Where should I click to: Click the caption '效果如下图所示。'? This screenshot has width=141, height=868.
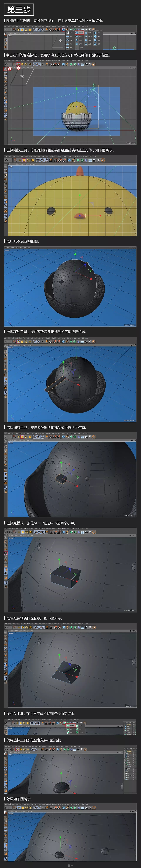[x=20, y=799]
